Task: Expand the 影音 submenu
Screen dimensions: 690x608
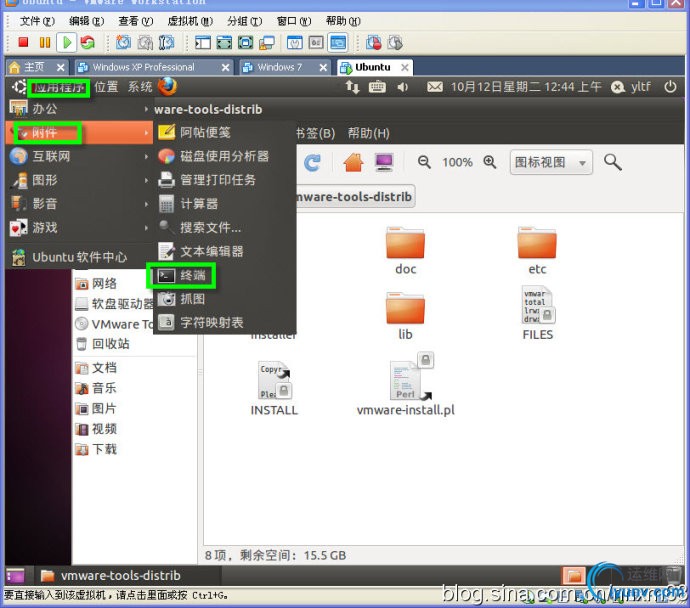Action: point(79,204)
